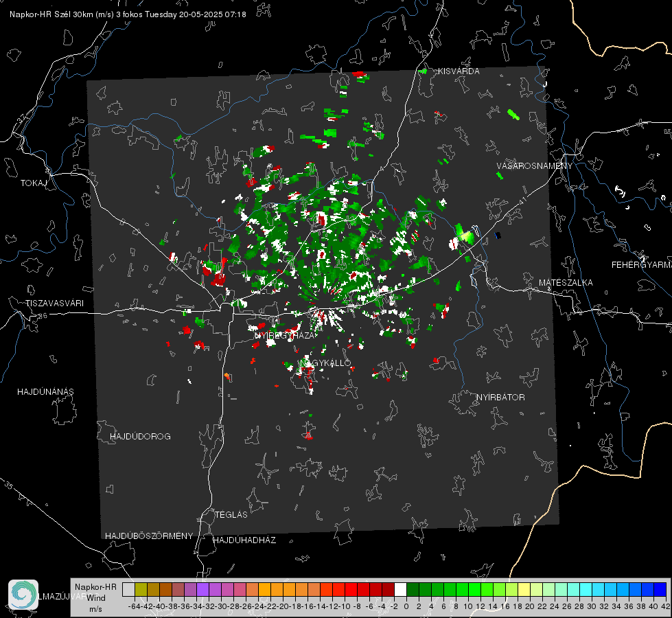Click the TOKAJ map label
This screenshot has height=618, width=672.
[x=34, y=183]
